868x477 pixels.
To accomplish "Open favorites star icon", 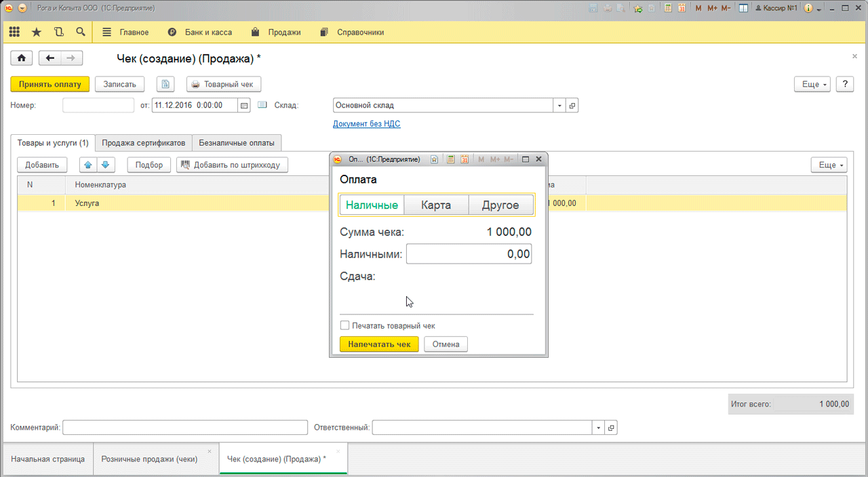I will [37, 32].
